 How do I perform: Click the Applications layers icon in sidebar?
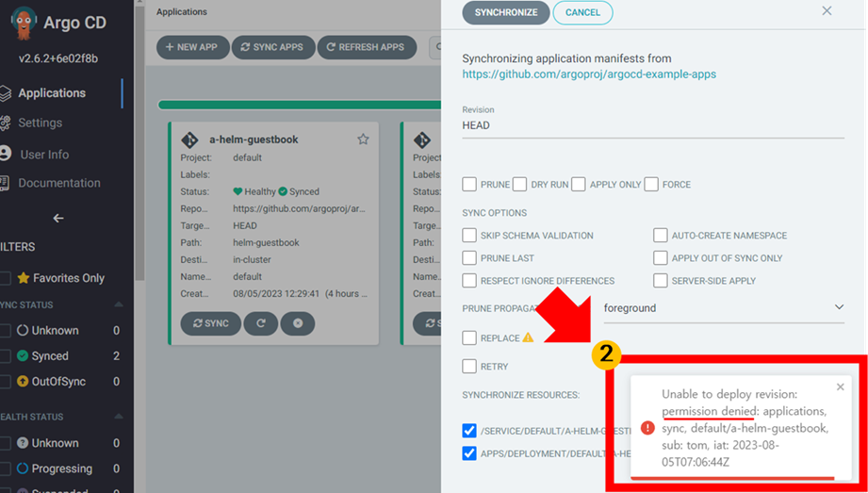(5, 93)
